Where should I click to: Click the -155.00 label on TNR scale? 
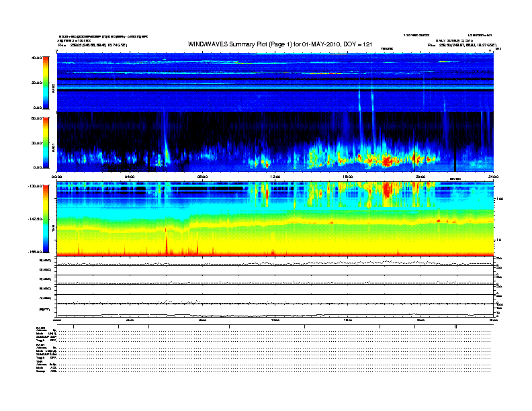pos(35,252)
